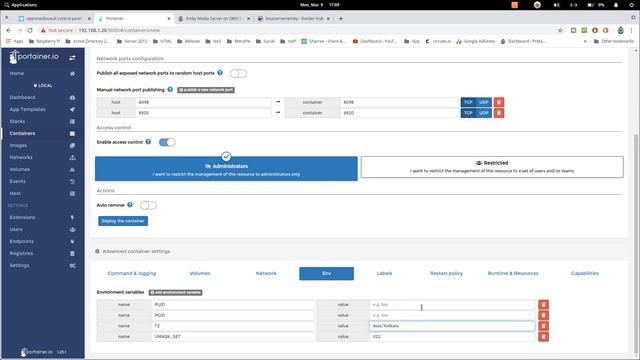Click the Extensions bolt icon
Screen dimensions: 640x360
[x=72, y=218]
